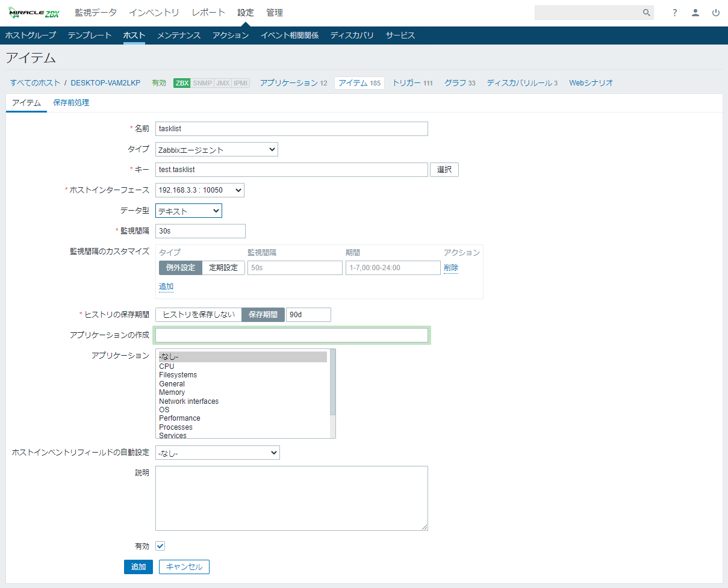Screen dimensions: 728x588
Task: Select the 定期設定 interval type
Action: click(223, 268)
